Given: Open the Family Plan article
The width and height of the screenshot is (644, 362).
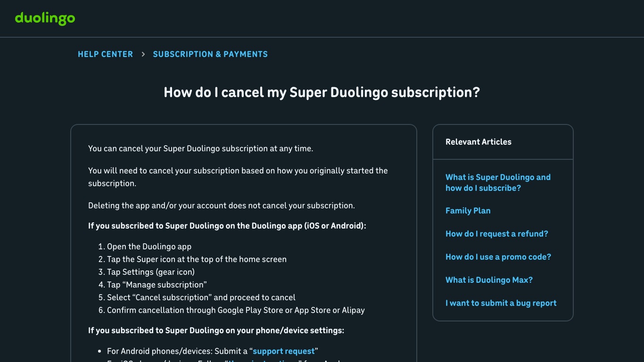Looking at the screenshot, I should (468, 211).
